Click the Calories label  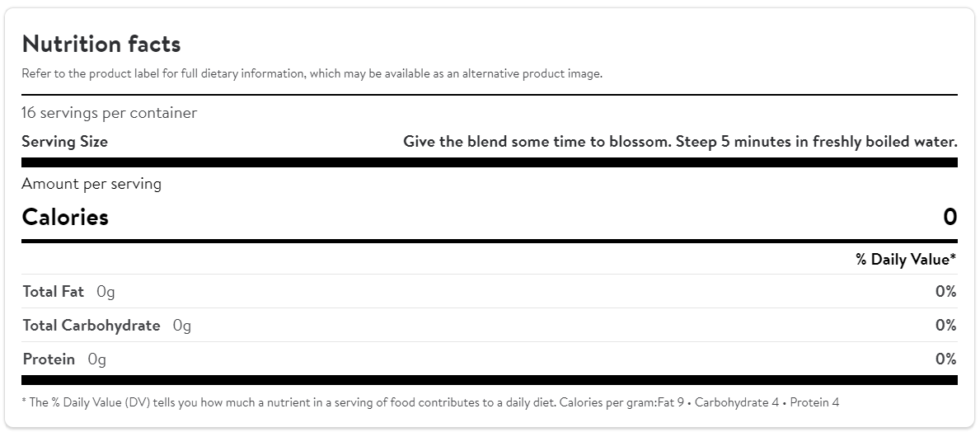coord(65,218)
